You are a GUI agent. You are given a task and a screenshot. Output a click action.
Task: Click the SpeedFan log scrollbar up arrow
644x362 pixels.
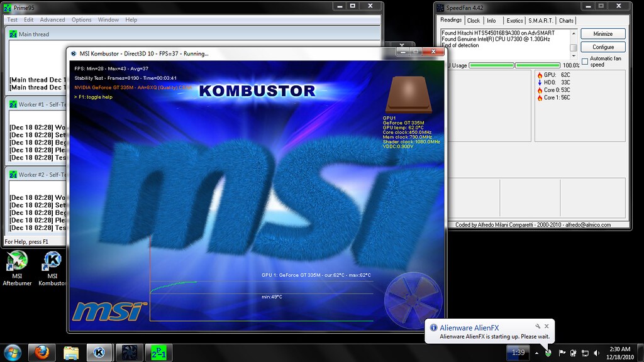pos(574,33)
